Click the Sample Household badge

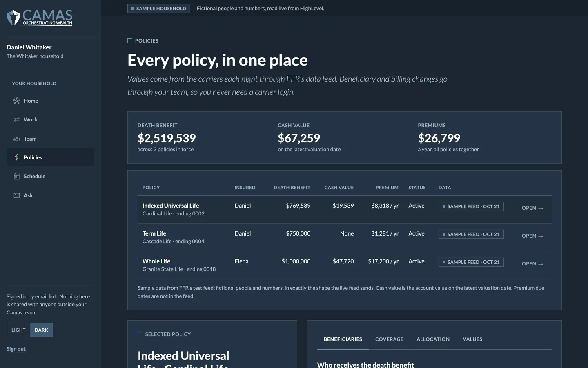point(159,9)
